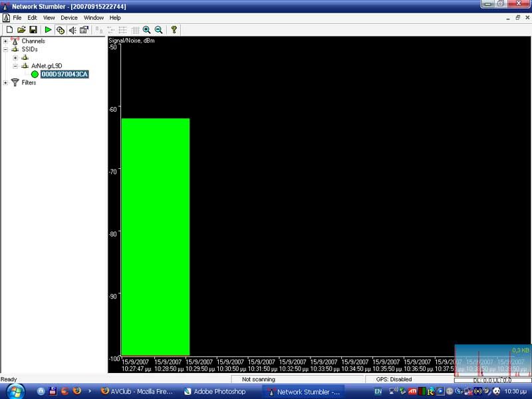Expand the Channels tree node
The image size is (532, 399).
(5, 41)
